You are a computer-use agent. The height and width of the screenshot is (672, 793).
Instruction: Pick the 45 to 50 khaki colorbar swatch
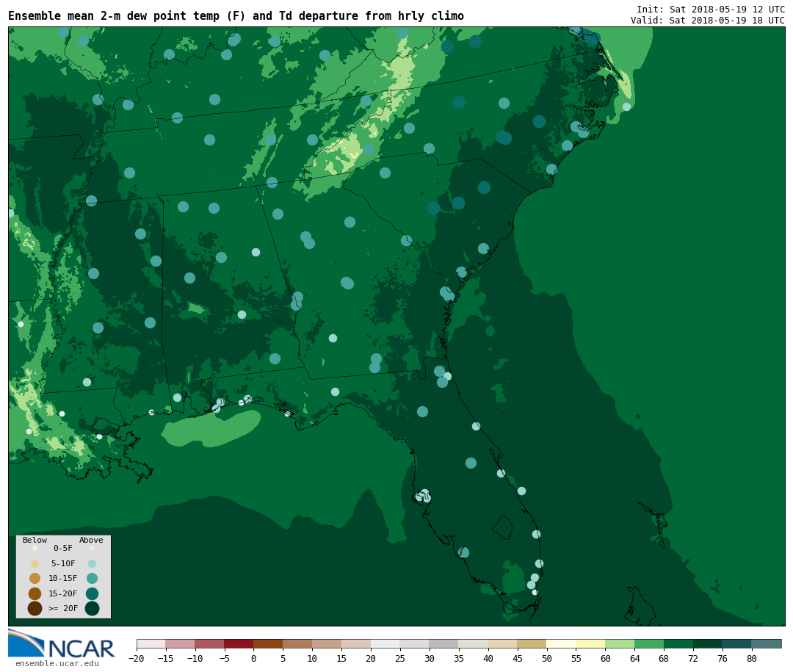pos(532,643)
